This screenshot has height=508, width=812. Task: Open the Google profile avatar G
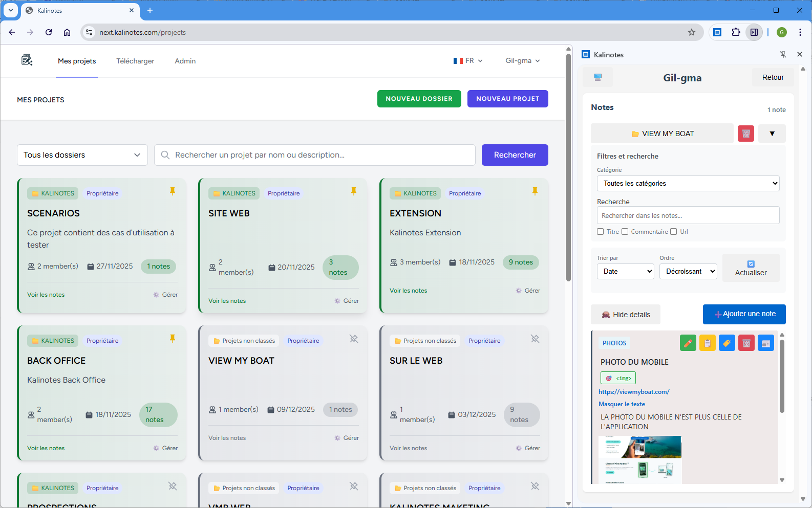782,32
